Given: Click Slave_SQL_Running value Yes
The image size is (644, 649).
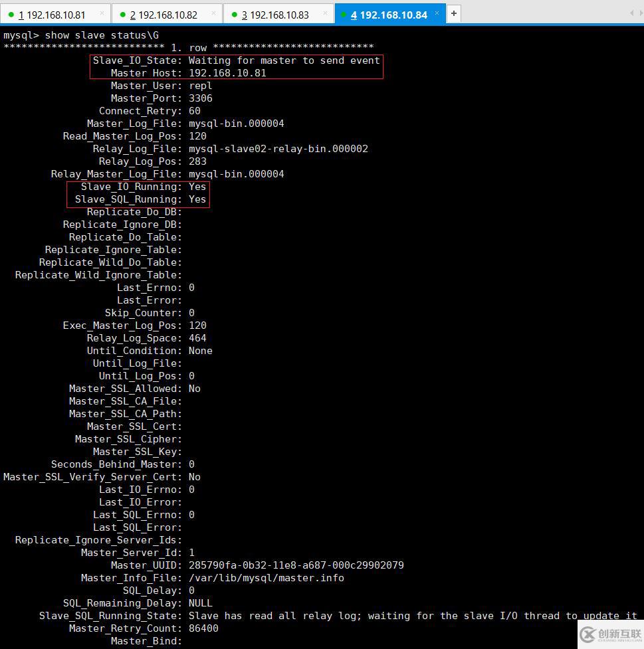Looking at the screenshot, I should click(x=197, y=199).
